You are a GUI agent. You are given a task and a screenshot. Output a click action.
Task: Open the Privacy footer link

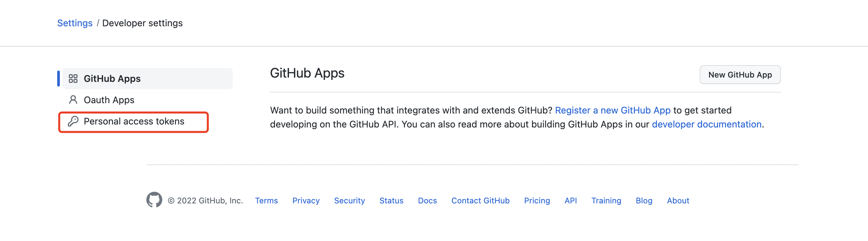click(x=306, y=200)
